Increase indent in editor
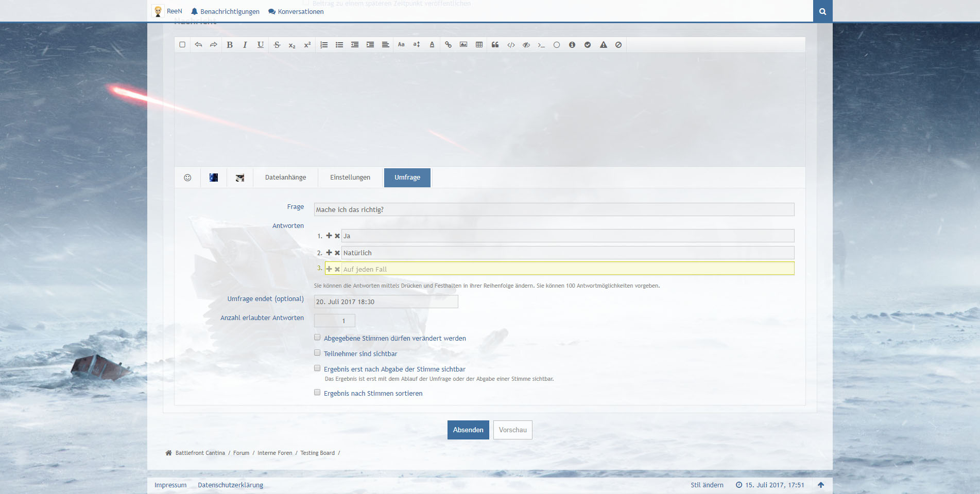This screenshot has height=494, width=980. [x=370, y=45]
